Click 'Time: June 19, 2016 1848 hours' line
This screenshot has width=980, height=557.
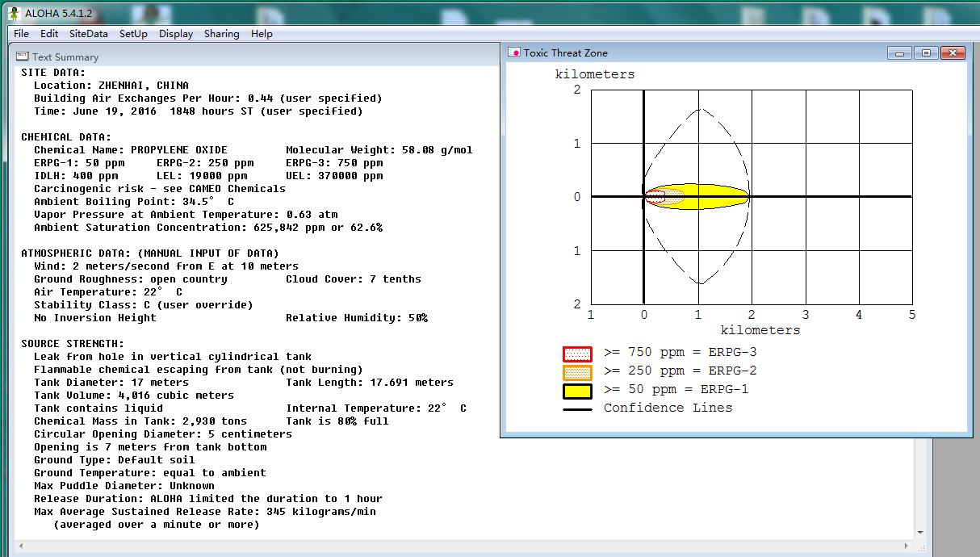coord(199,111)
